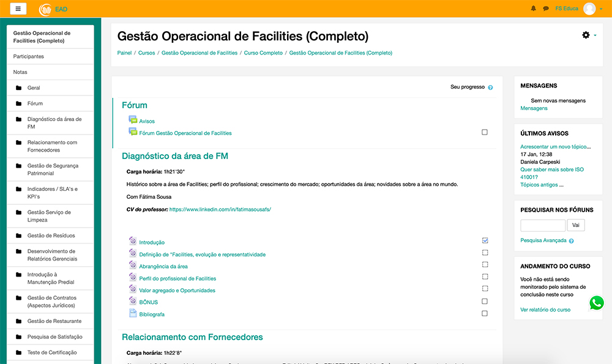
Task: Click the forum icon beside Avisos
Action: click(x=133, y=120)
